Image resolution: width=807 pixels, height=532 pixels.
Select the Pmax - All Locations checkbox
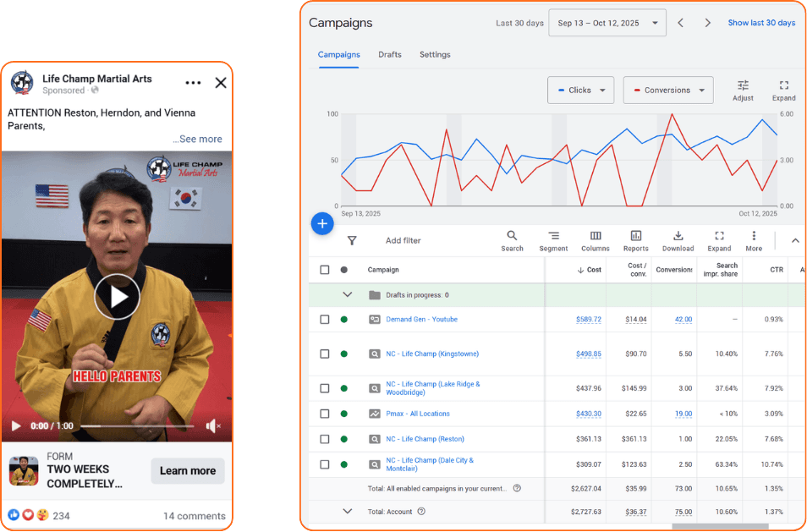(x=325, y=414)
